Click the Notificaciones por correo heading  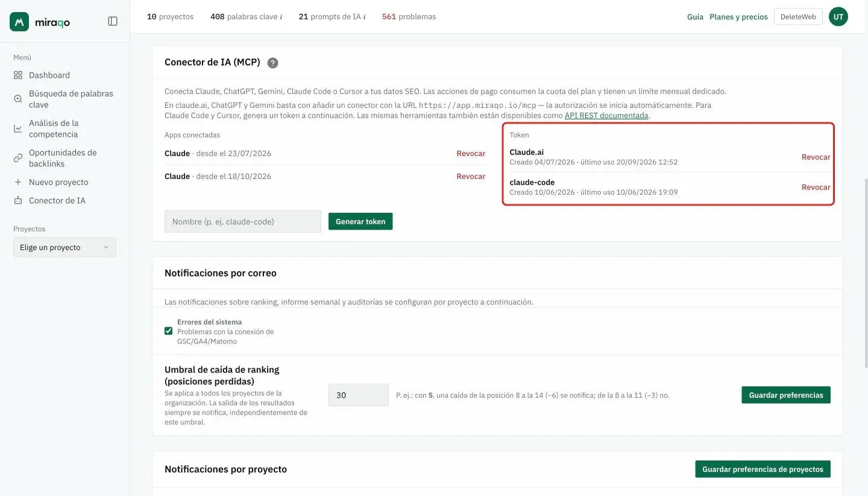pyautogui.click(x=221, y=273)
